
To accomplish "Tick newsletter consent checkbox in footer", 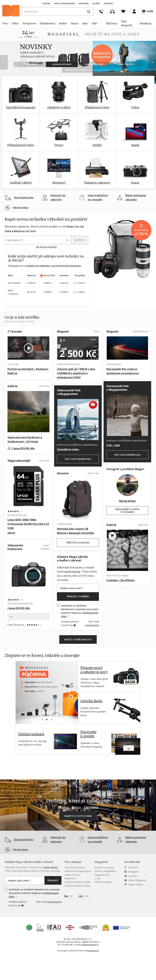I will point(6,890).
